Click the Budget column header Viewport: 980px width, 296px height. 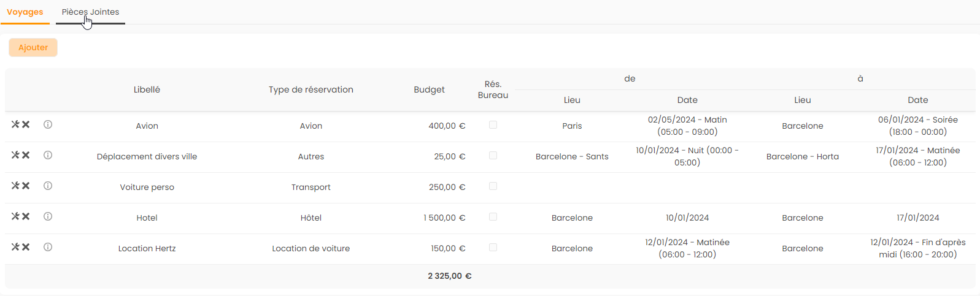coord(429,89)
